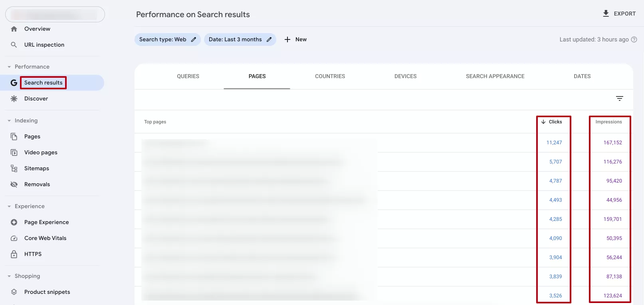Select the Pages tab
Screen dimensions: 644x305
point(257,76)
